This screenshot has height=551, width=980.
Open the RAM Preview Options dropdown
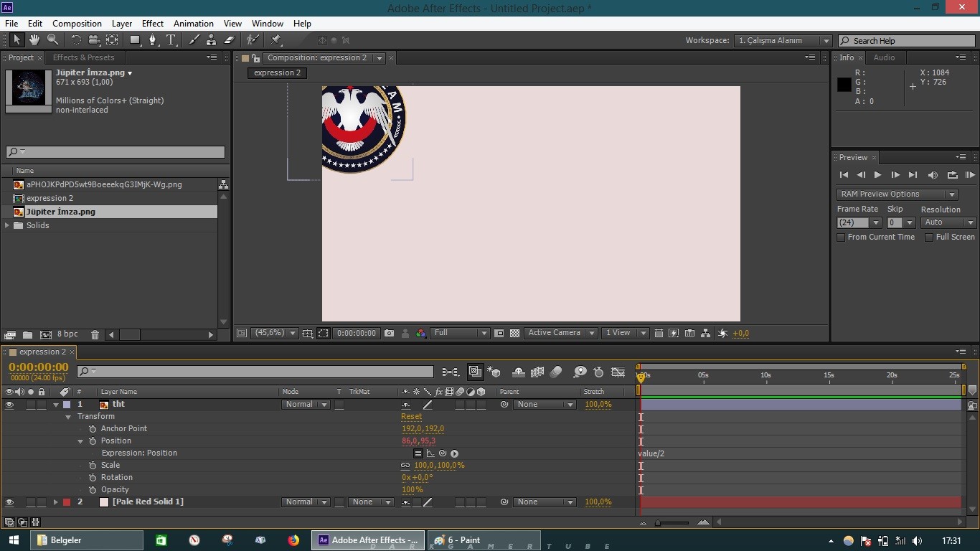pos(897,194)
